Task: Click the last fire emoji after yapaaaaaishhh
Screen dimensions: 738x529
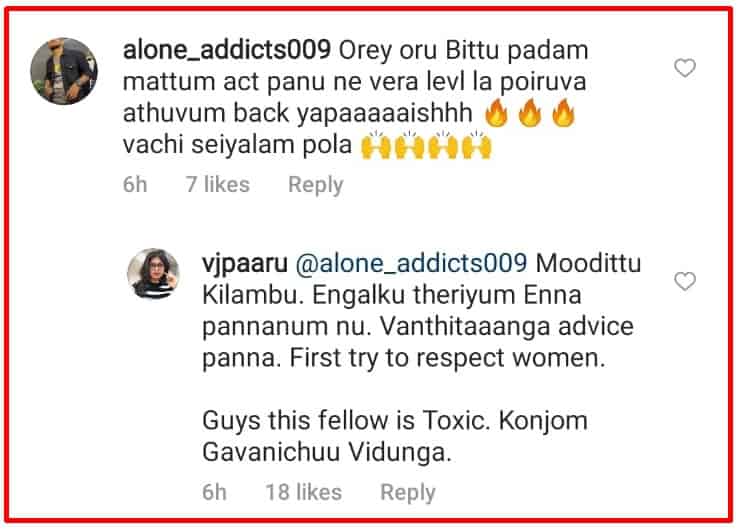Action: (563, 113)
